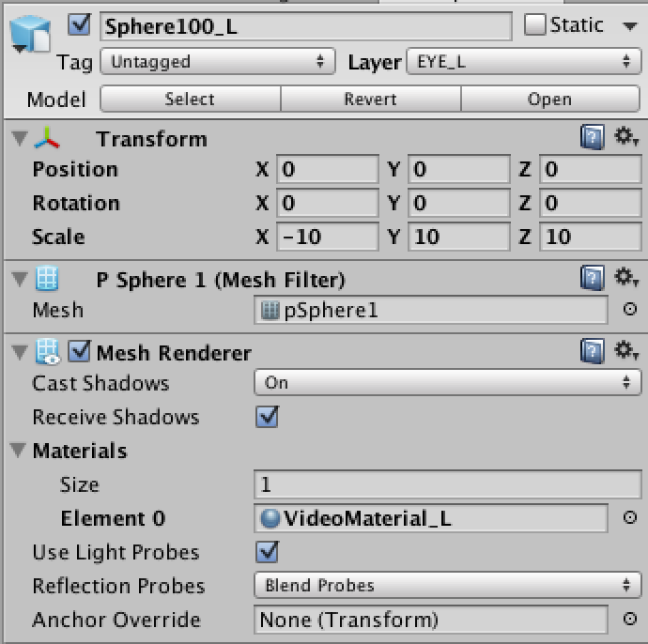Click the Mesh Renderer component icon
The height and width of the screenshot is (644, 648).
point(47,352)
